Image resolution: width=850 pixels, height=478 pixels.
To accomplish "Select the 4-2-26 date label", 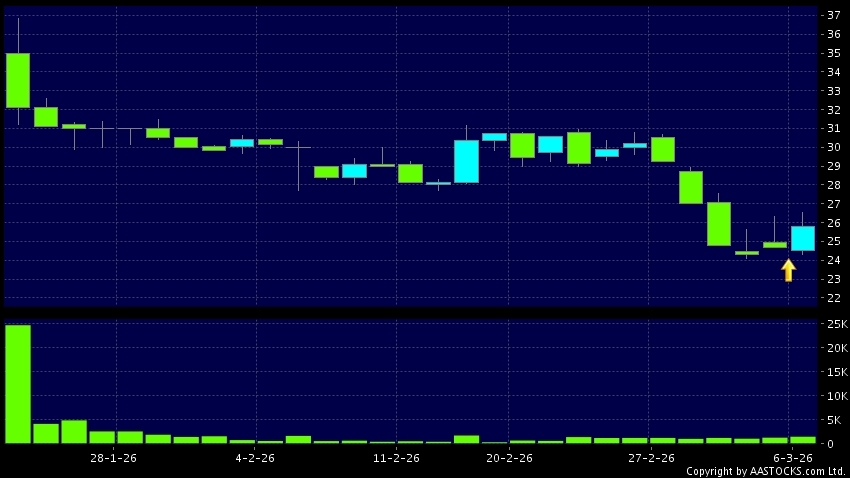I will (x=255, y=457).
